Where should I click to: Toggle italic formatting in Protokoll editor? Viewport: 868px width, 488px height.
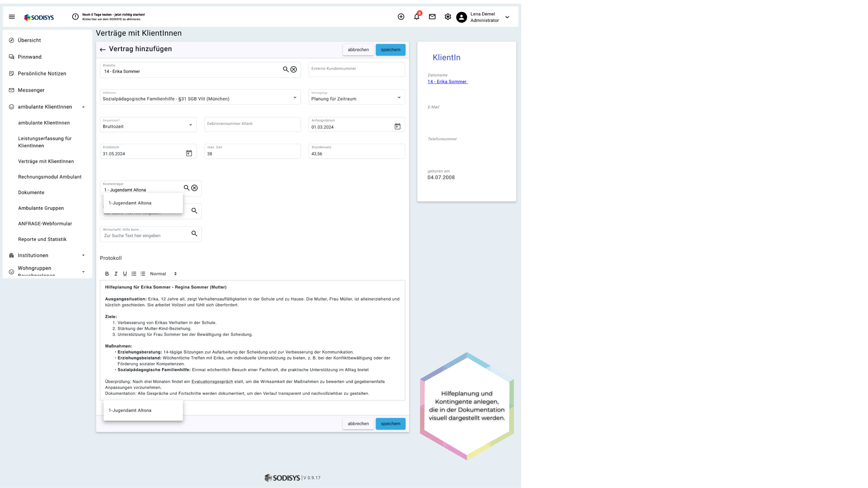(116, 274)
